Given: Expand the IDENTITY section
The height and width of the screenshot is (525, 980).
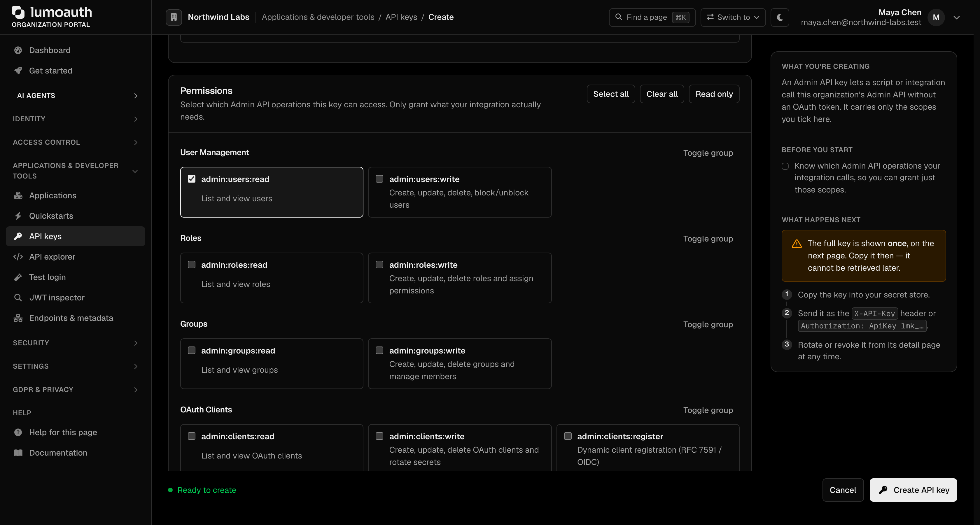Looking at the screenshot, I should 75,119.
